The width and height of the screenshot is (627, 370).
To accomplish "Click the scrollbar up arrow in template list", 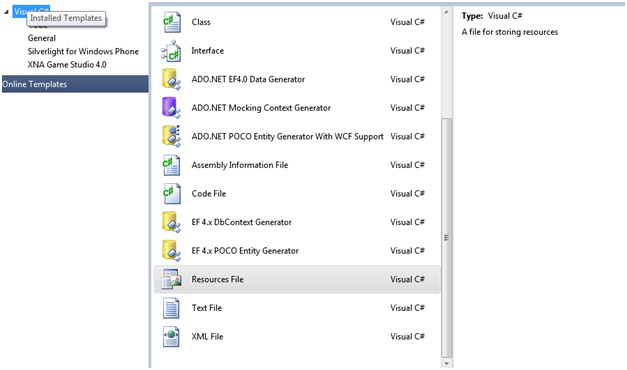I will coord(447,12).
